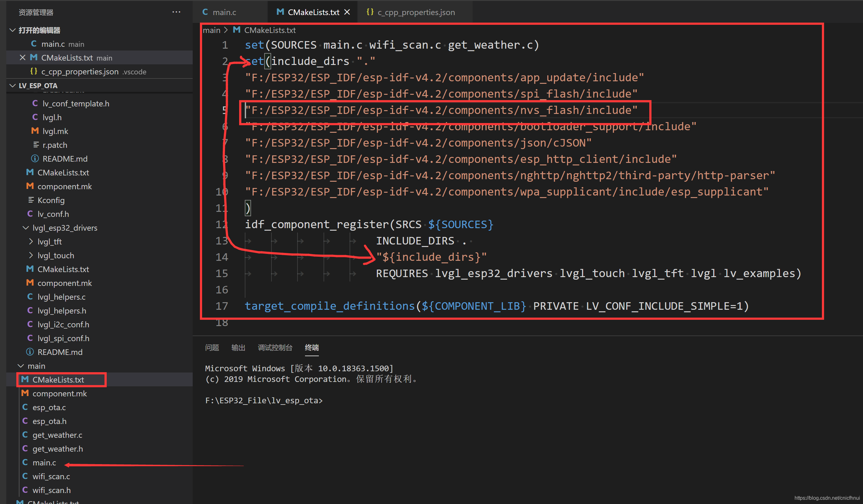Viewport: 863px width, 504px height.
Task: Switch to the main.c editor tab
Action: (224, 12)
